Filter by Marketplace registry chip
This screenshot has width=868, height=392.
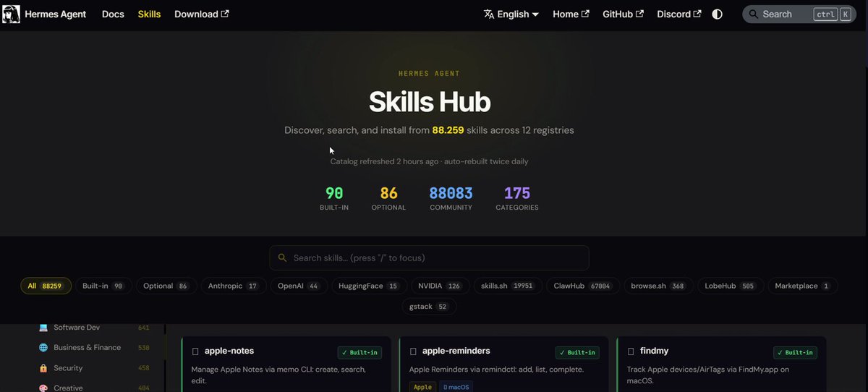coord(802,286)
